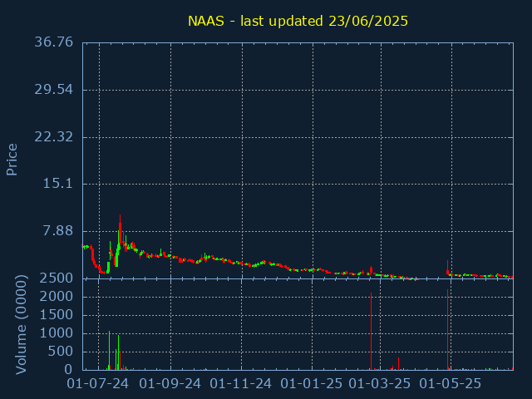Select the 01-01-25 date label
The width and height of the screenshot is (532, 399).
312,384
